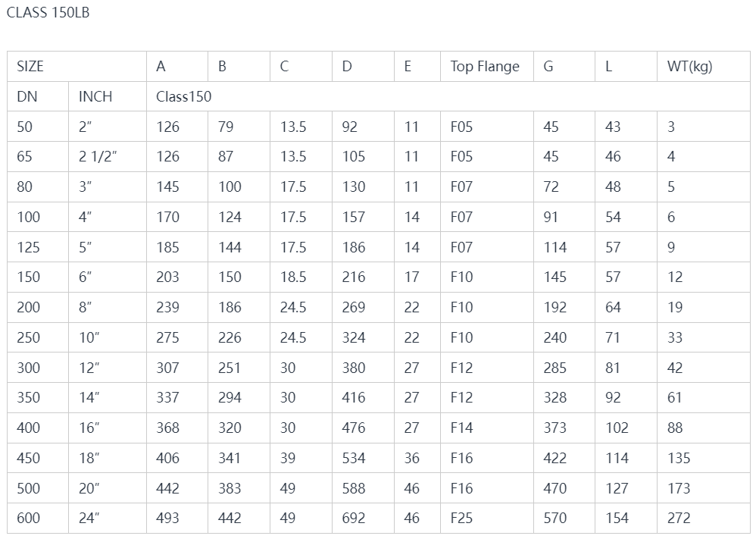Click the F25 top flange cell
756x539 pixels.
pos(486,518)
